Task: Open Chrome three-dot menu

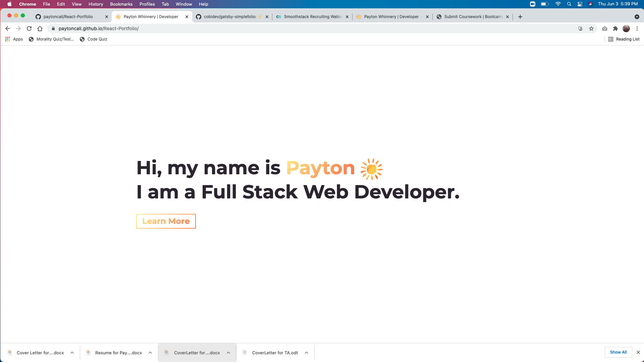Action: (637, 28)
